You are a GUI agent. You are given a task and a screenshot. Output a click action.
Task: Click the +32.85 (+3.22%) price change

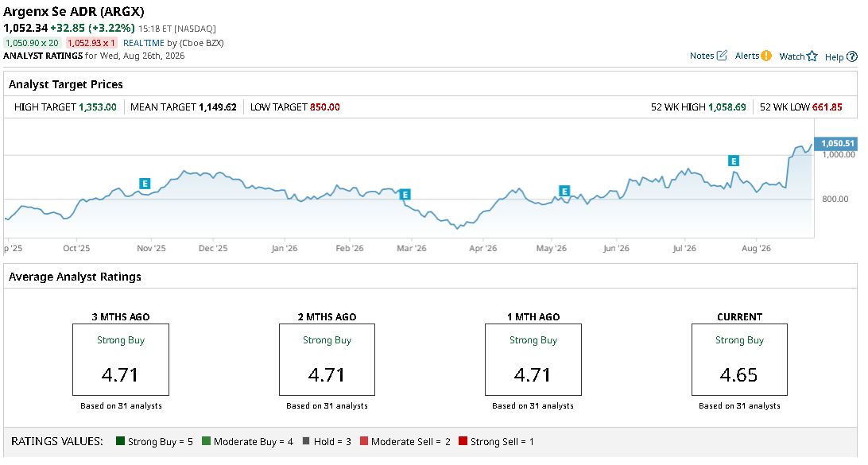click(x=92, y=28)
